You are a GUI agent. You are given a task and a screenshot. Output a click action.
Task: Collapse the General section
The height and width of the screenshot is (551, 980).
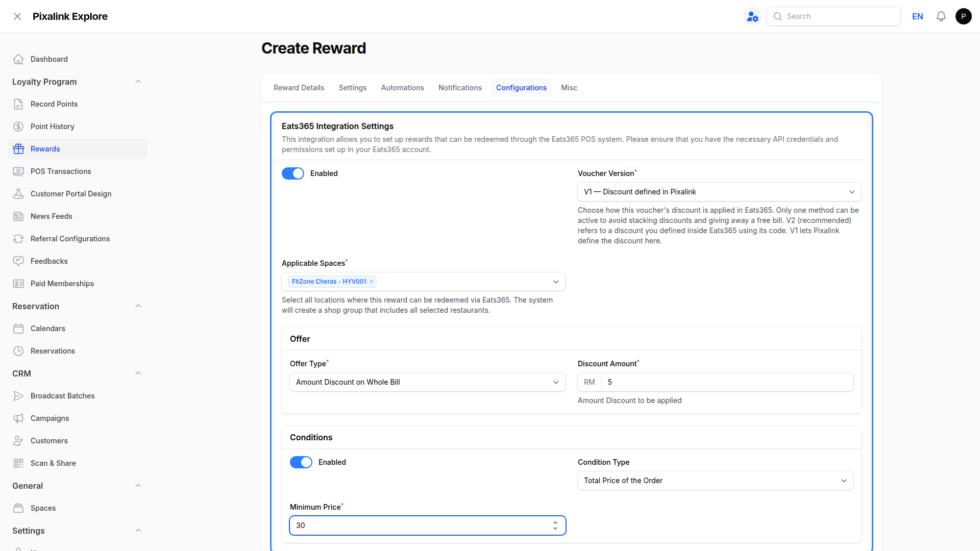pos(138,486)
